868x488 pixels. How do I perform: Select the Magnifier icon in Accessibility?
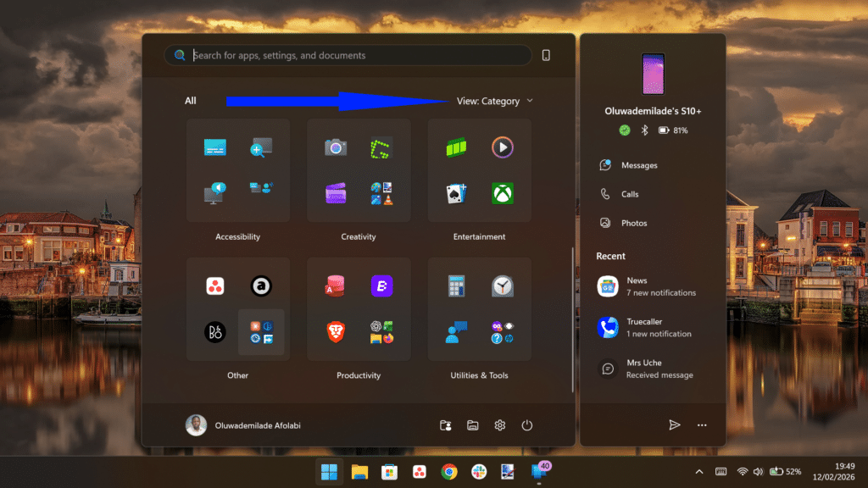tap(261, 147)
